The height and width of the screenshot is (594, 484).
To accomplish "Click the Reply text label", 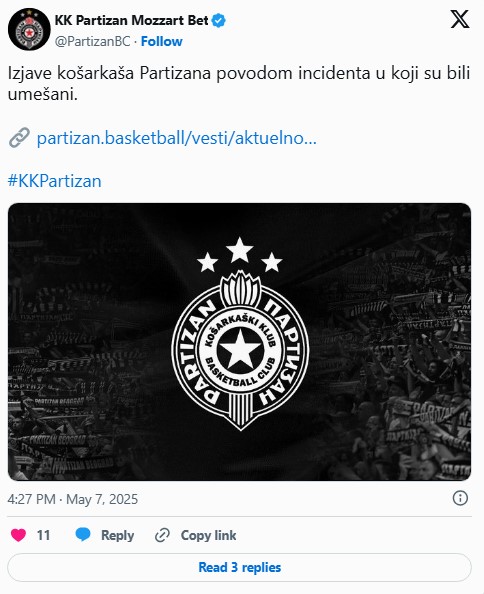I will coord(117,536).
